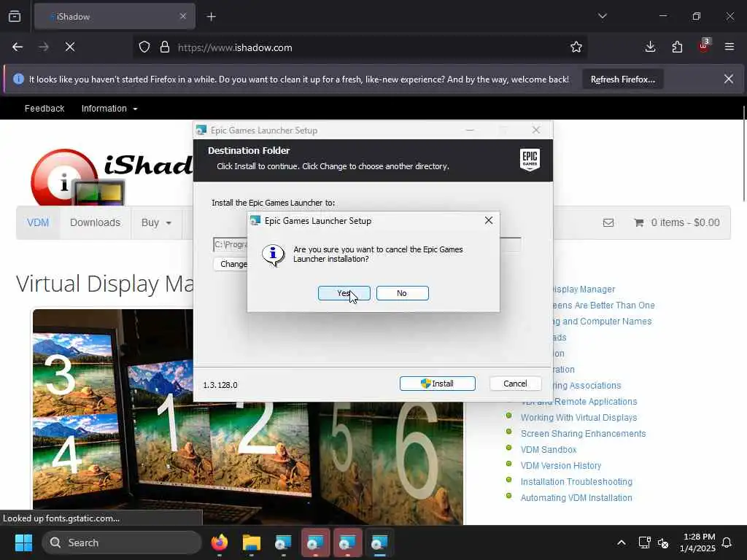Viewport: 747px width, 560px height.
Task: Open the Firefox extensions puzzle icon
Action: 677,47
